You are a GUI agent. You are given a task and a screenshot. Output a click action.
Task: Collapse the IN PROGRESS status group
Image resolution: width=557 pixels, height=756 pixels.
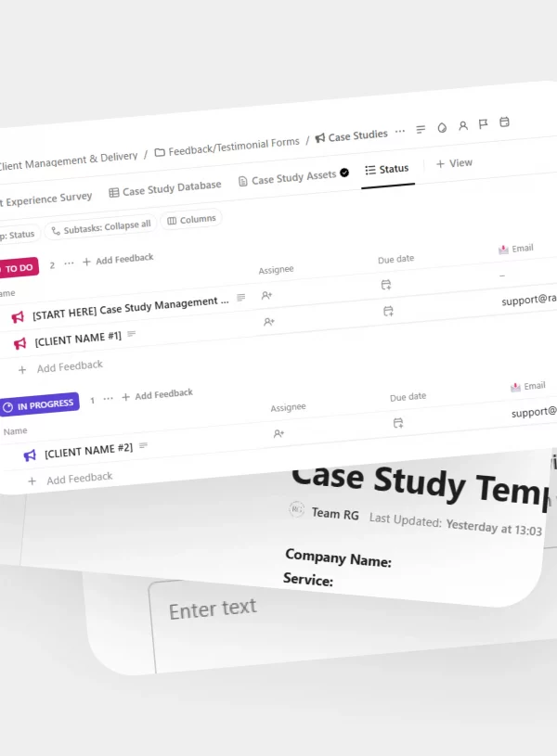(x=40, y=404)
